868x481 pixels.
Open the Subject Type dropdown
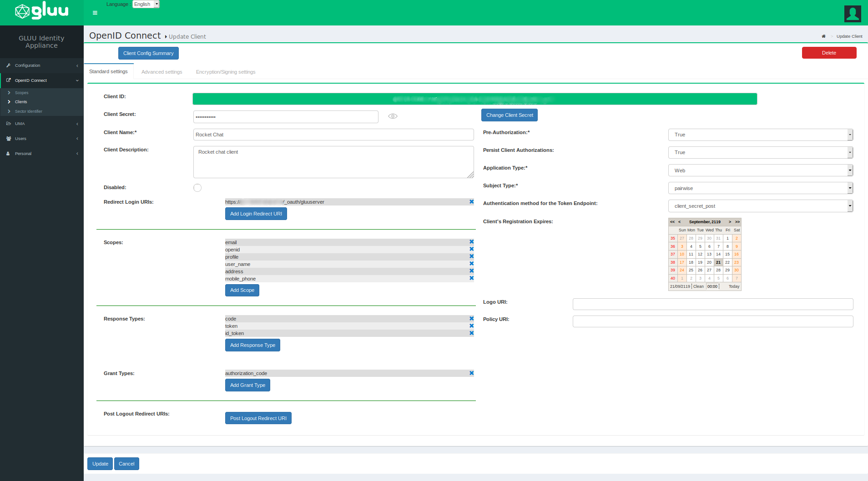[x=760, y=188]
